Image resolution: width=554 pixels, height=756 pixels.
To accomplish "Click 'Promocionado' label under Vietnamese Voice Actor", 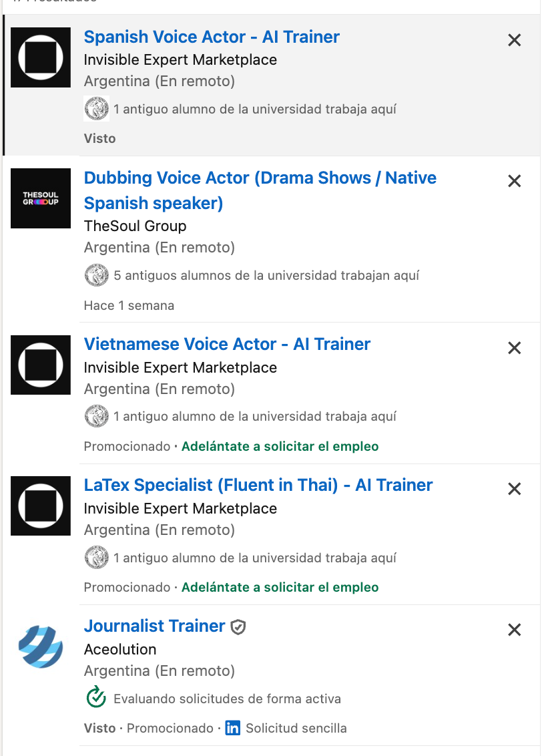I will [x=127, y=447].
